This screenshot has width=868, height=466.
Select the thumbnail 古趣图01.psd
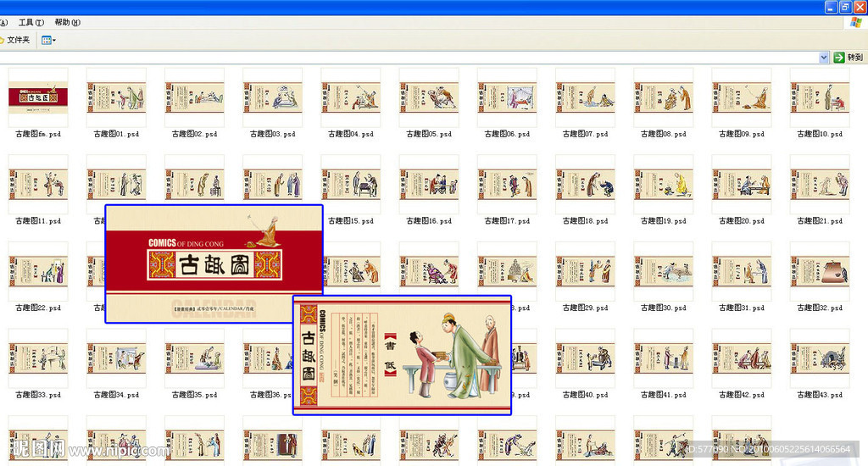click(116, 97)
